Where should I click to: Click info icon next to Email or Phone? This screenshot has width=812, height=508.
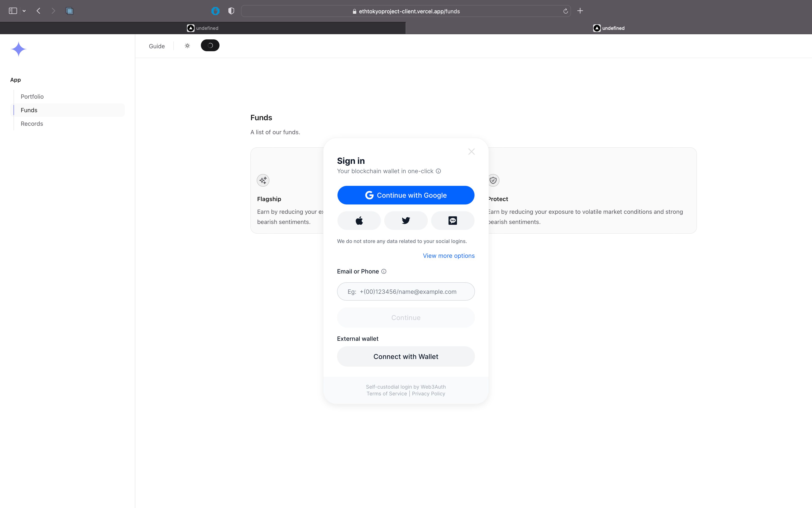(384, 272)
